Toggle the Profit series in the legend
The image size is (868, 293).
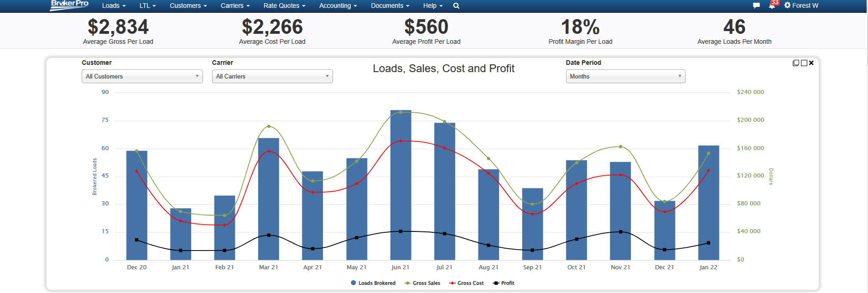click(504, 283)
